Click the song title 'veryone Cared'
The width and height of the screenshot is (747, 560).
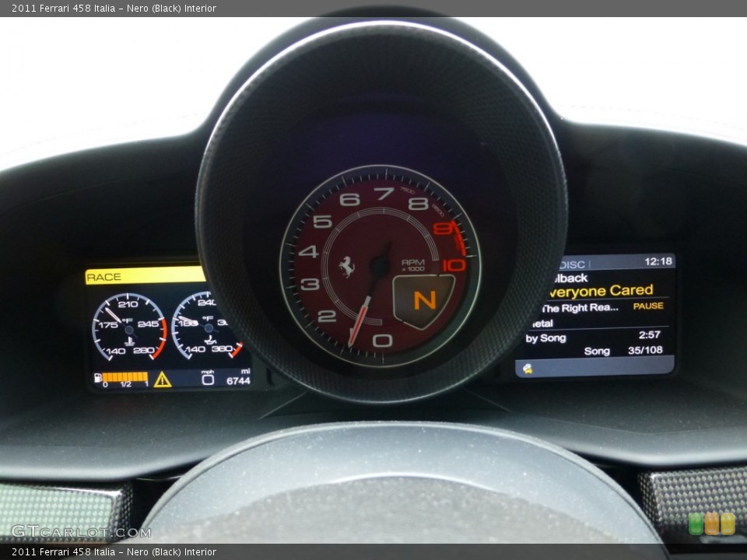[600, 291]
